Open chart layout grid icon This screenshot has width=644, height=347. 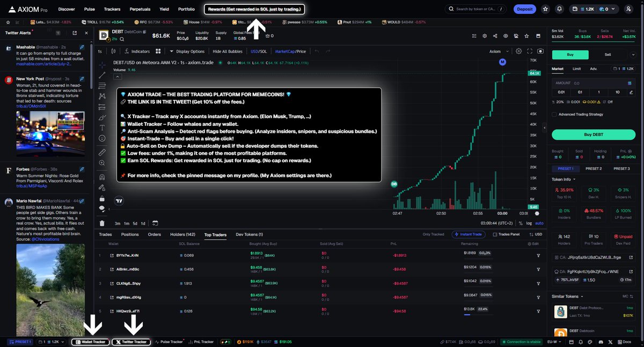tap(158, 51)
